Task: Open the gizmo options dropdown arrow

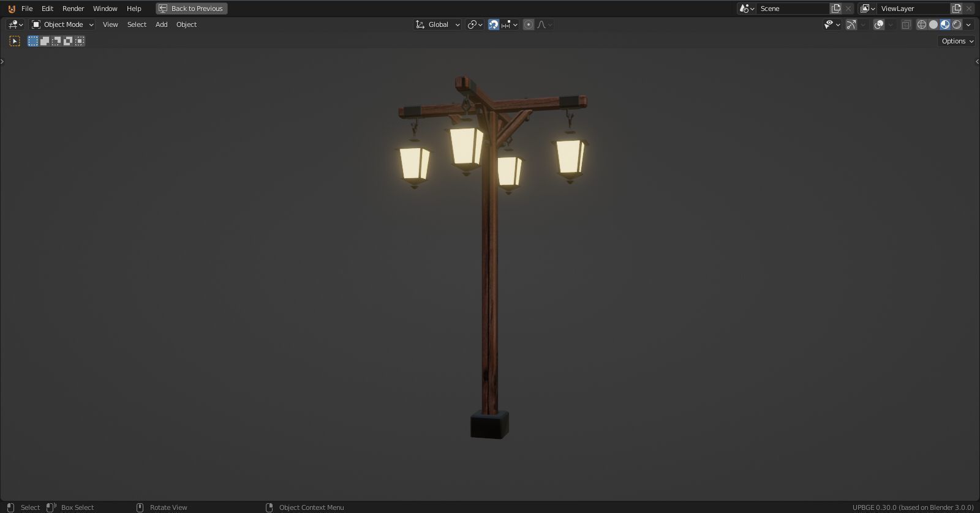Action: coord(863,24)
